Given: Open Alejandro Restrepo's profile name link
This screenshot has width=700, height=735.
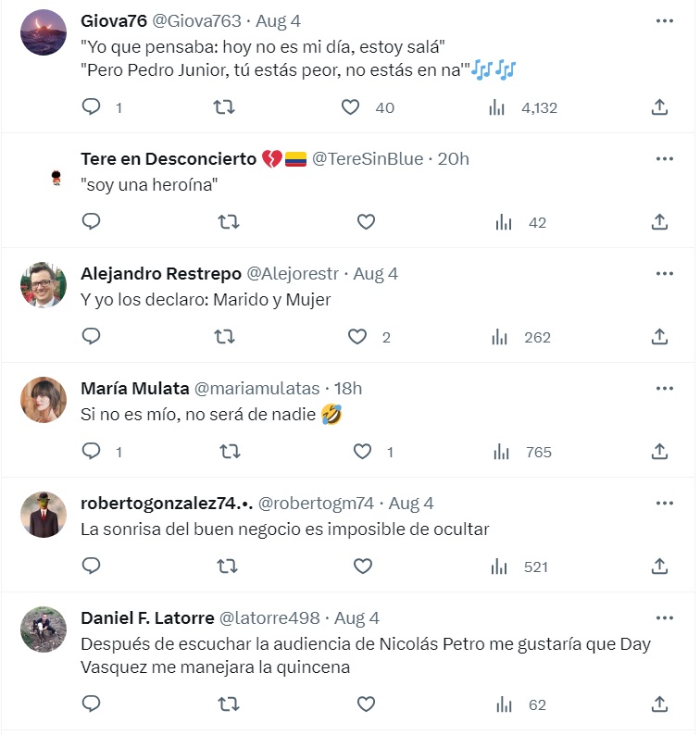Looking at the screenshot, I should click(161, 274).
